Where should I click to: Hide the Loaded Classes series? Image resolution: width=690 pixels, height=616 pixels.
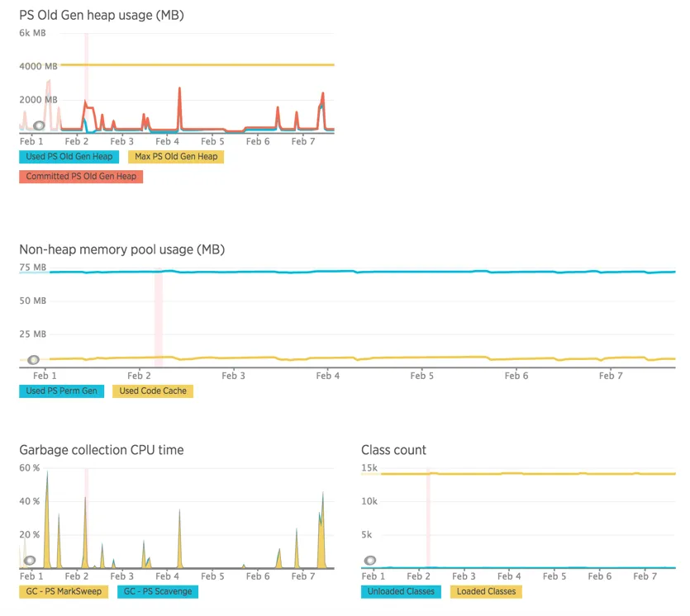(486, 592)
